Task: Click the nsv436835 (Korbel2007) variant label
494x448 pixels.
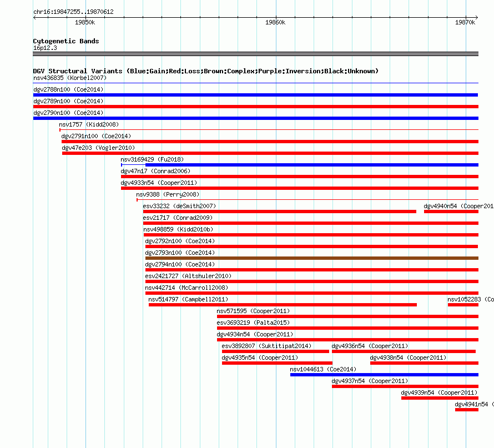Action: (70, 78)
